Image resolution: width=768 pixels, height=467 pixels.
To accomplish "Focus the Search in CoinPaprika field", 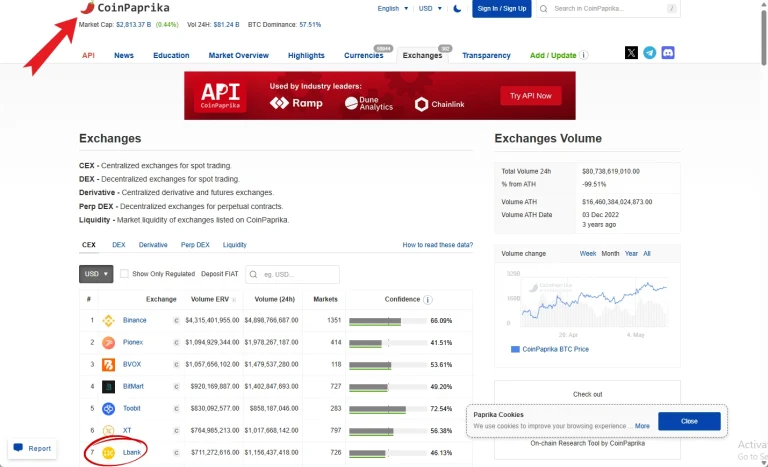I will (x=608, y=8).
